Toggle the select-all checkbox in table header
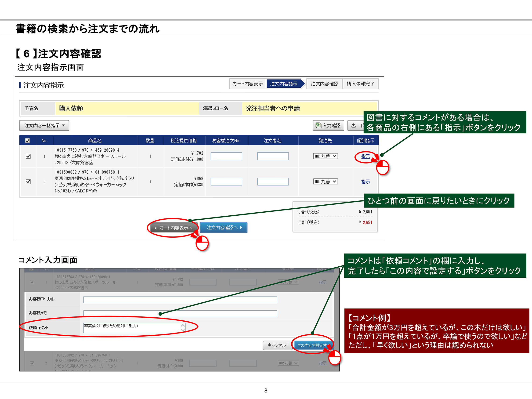This screenshot has width=532, height=399. click(x=28, y=141)
